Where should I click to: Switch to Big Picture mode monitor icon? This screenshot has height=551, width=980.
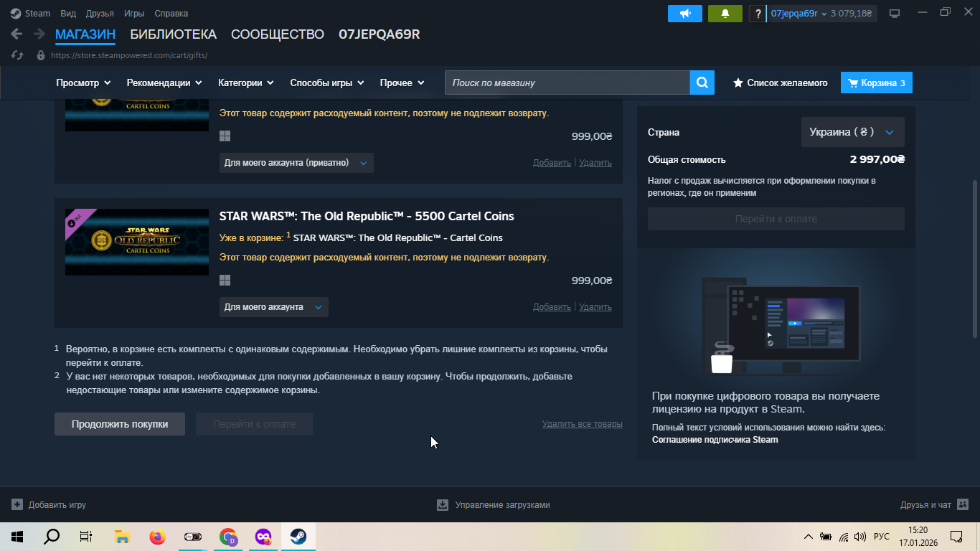pos(895,14)
